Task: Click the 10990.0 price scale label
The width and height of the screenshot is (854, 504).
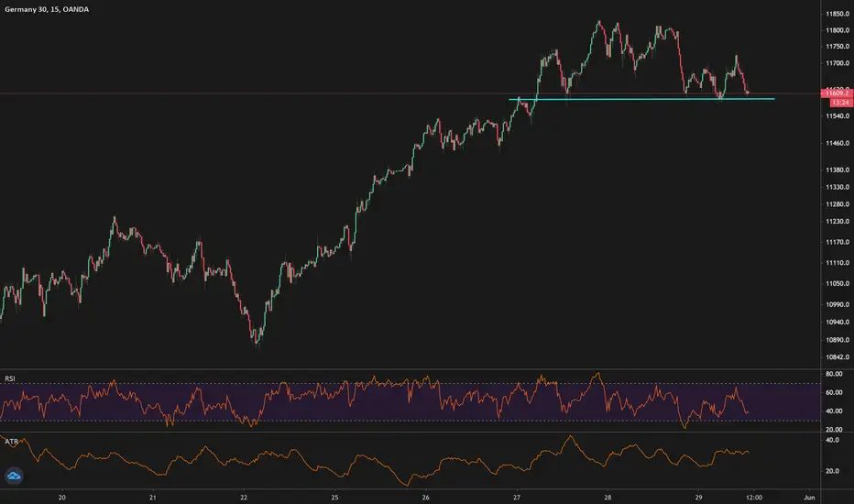Action: 838,304
